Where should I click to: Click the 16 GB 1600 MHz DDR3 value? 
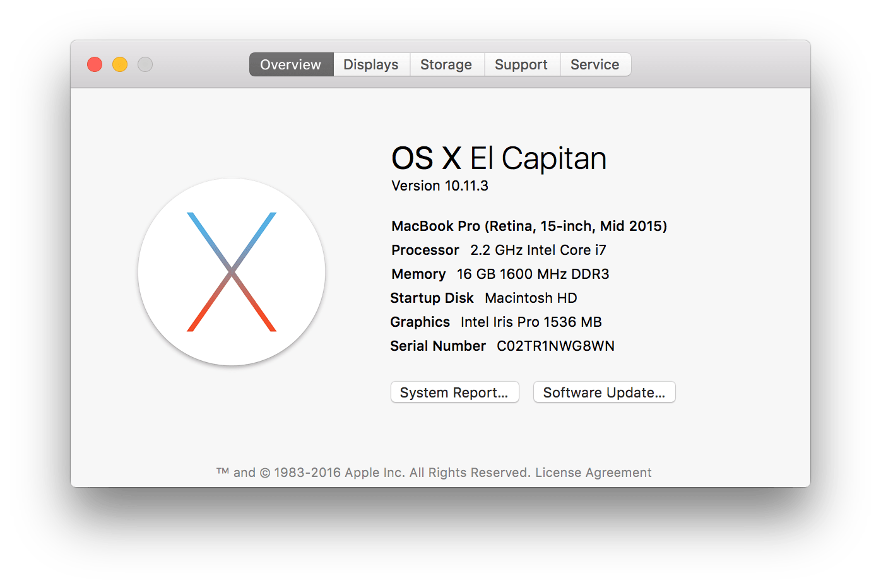click(533, 274)
